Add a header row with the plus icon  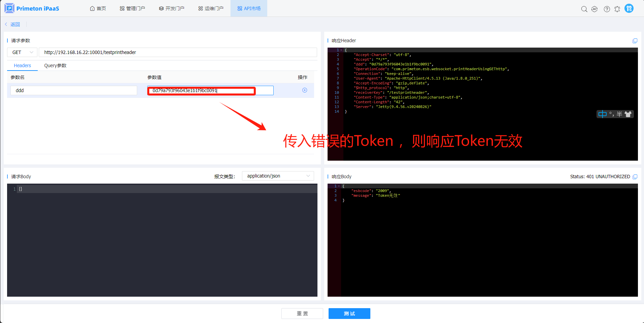pyautogui.click(x=305, y=90)
